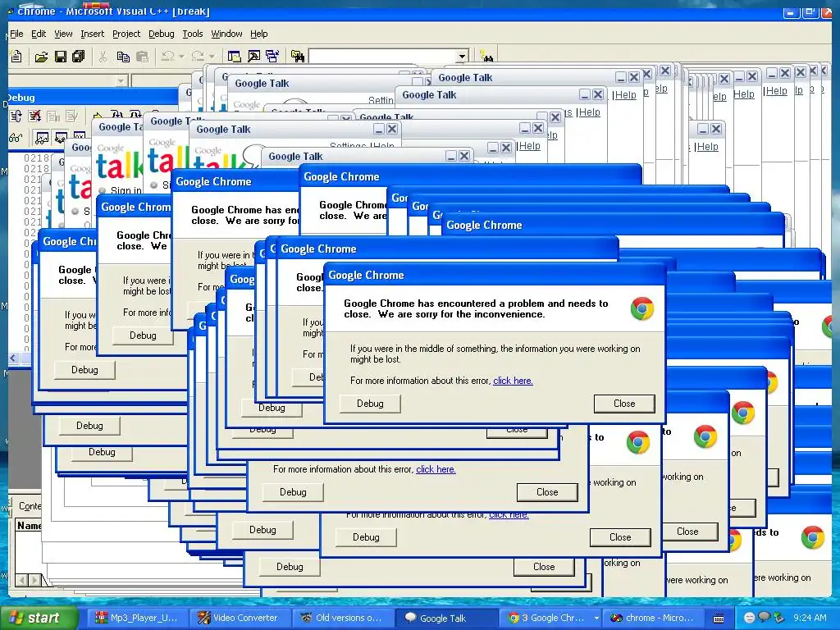Open the Redo history dropdown arrow
Viewport: 840px width, 630px height.
coord(212,57)
